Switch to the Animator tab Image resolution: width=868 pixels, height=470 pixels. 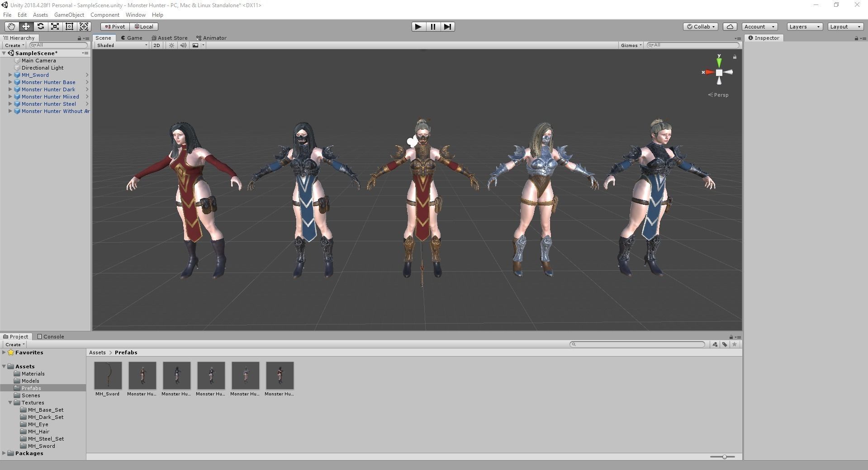[x=211, y=38]
